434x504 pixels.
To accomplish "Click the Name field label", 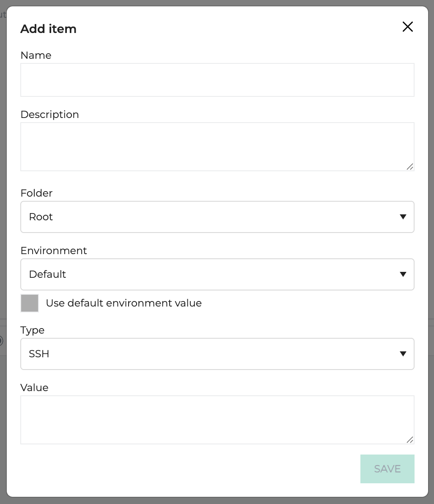I will (x=36, y=55).
